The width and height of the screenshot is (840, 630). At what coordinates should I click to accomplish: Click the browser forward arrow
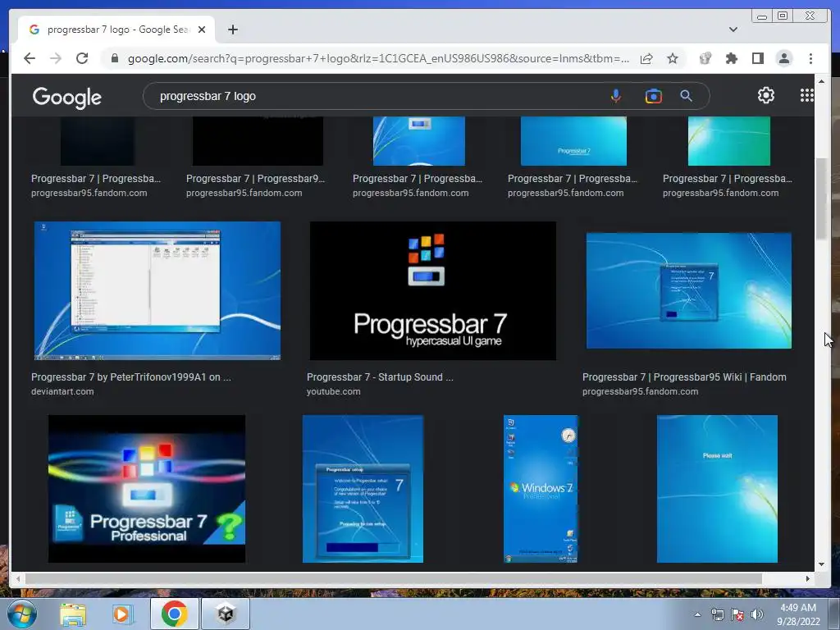point(56,58)
